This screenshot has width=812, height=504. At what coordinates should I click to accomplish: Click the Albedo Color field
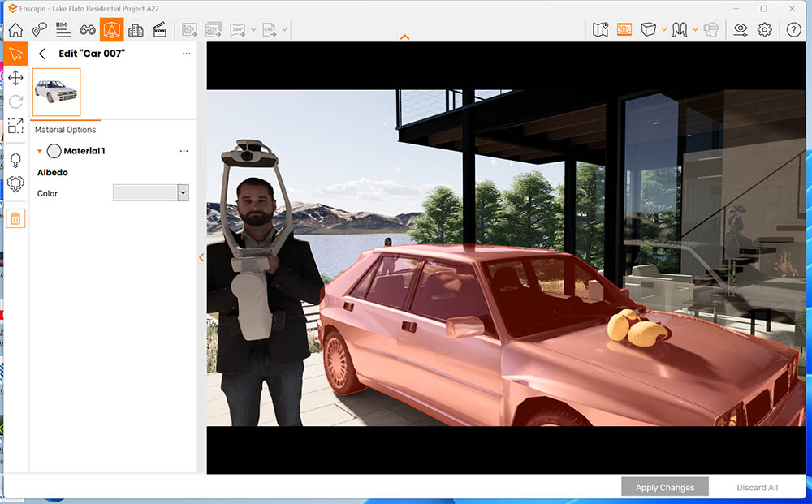[145, 193]
